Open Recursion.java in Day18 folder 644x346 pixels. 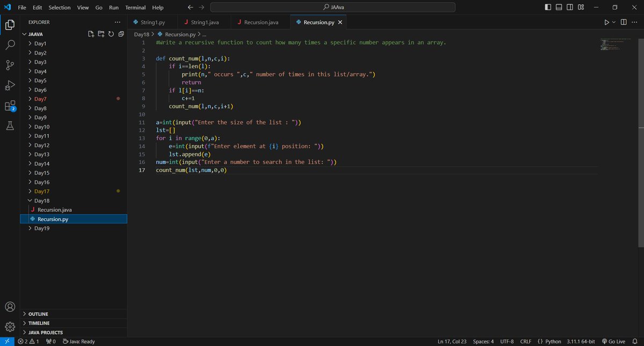74,210
